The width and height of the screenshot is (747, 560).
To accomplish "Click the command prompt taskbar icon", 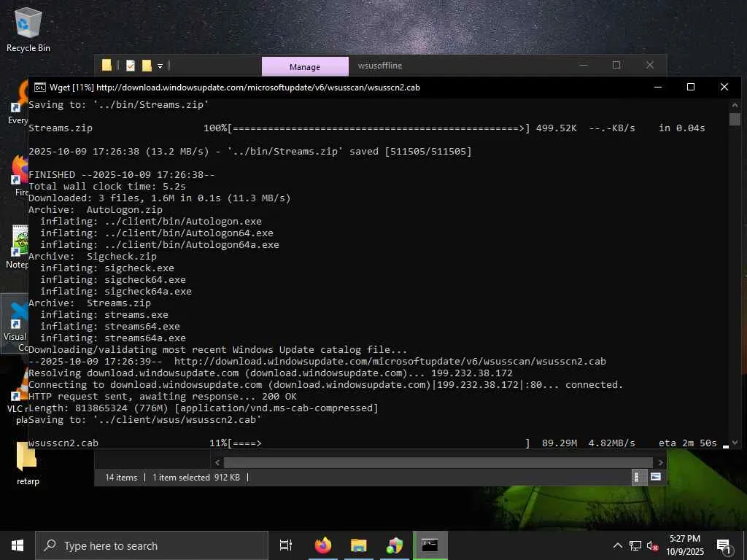I will 430,545.
